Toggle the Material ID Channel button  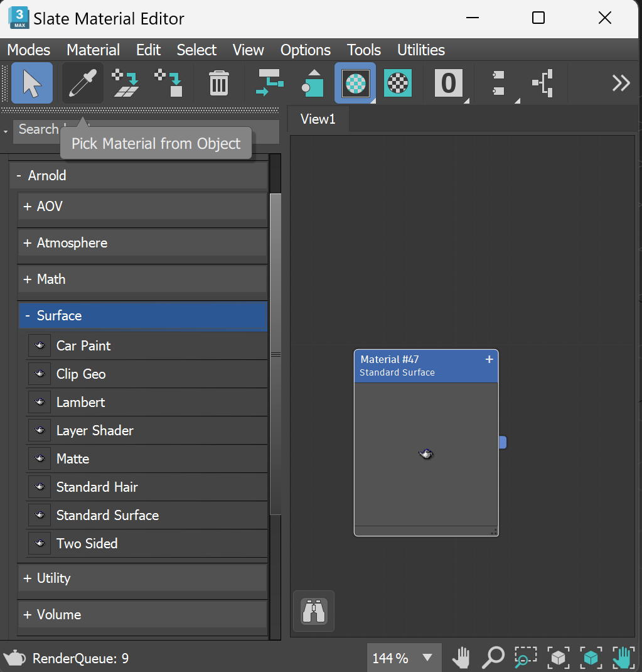pyautogui.click(x=447, y=82)
